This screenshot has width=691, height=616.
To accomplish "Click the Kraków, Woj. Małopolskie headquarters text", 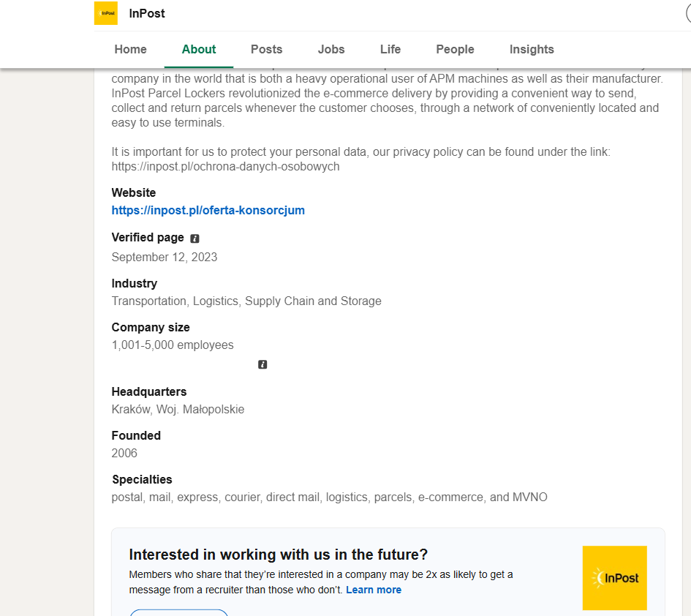I will point(178,410).
